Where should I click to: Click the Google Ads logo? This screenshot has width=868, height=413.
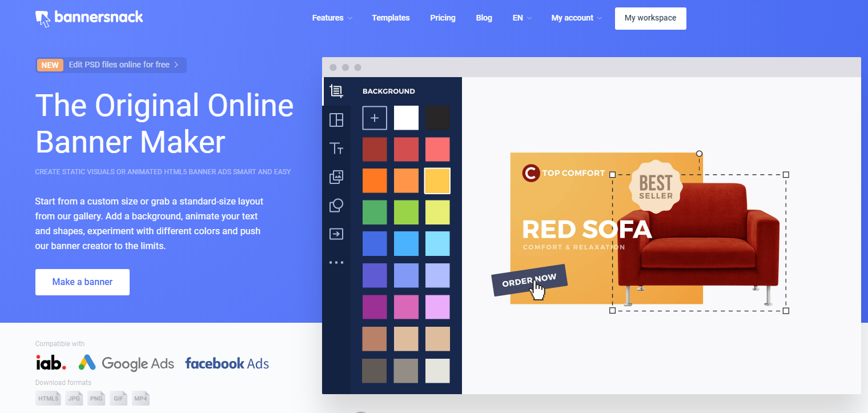click(x=126, y=363)
